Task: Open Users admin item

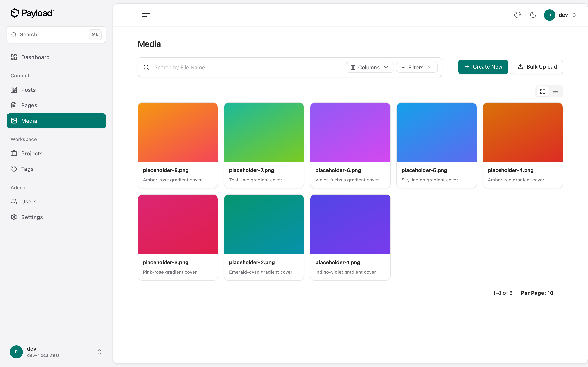Action: pyautogui.click(x=56, y=201)
